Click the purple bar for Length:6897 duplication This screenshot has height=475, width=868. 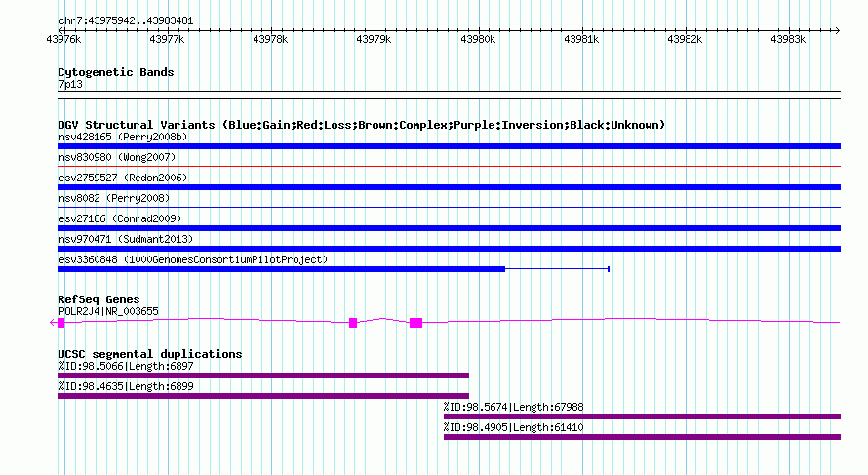(x=263, y=376)
